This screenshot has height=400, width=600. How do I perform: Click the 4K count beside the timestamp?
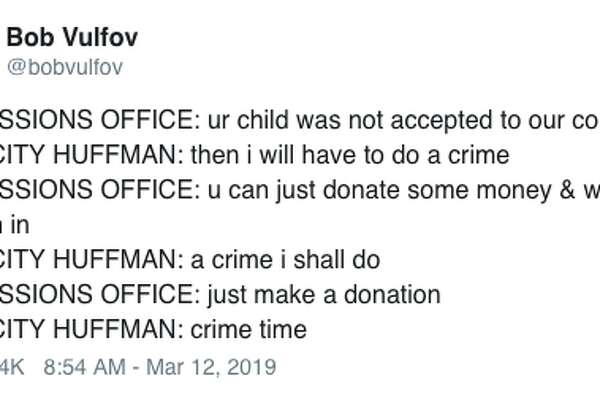12,367
